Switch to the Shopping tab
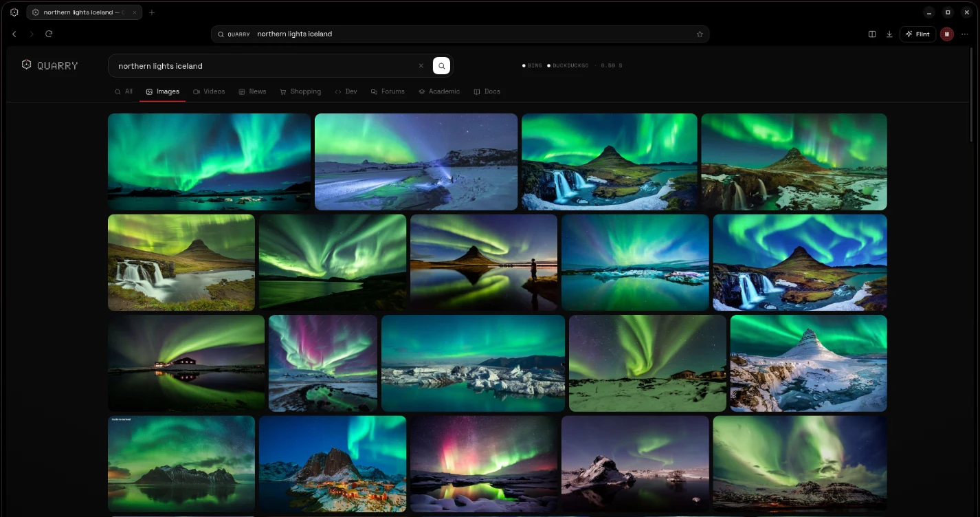The width and height of the screenshot is (980, 517). (300, 91)
